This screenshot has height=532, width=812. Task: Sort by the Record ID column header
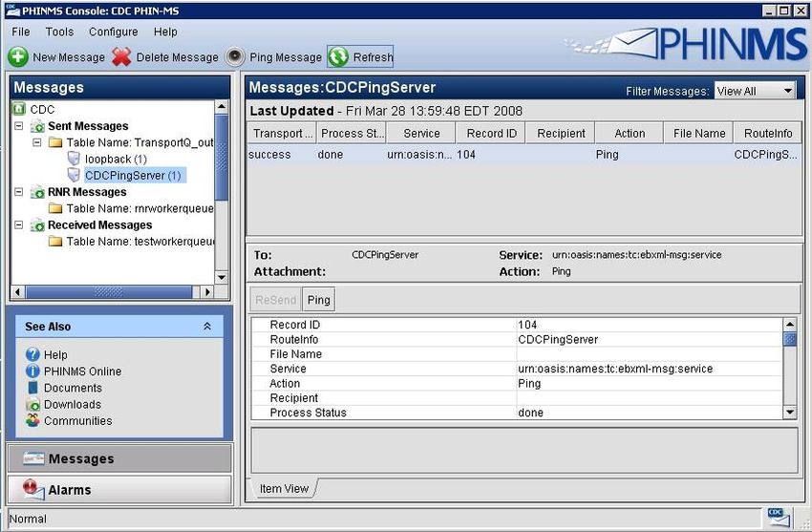pos(491,133)
